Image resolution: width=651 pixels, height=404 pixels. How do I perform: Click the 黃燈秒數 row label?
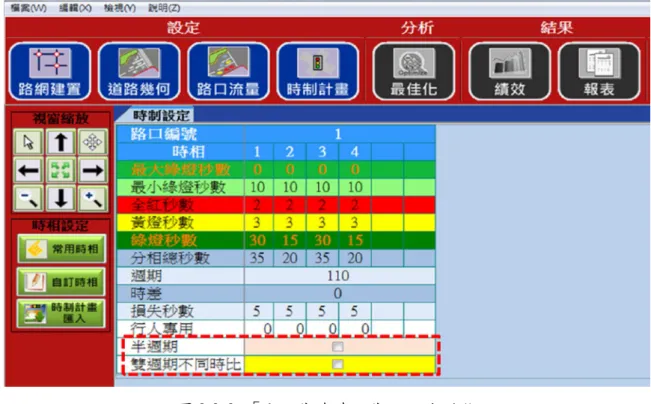tap(162, 223)
